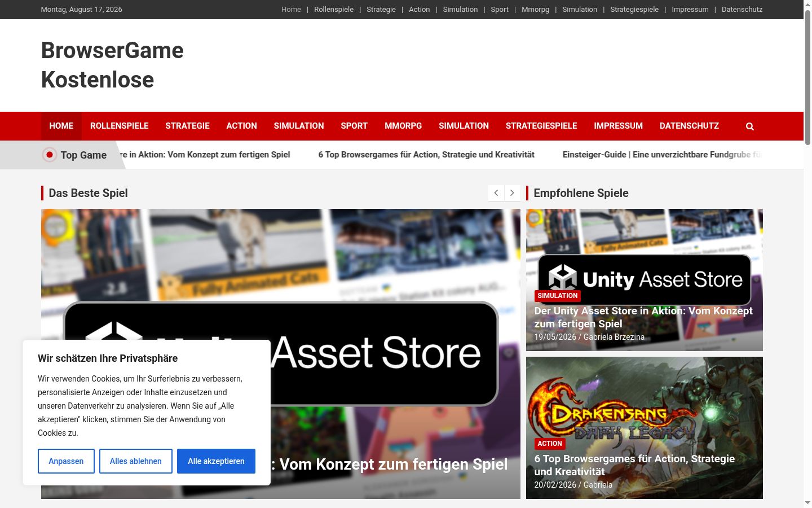The width and height of the screenshot is (812, 508).
Task: Open SPORT in red menu
Action: 354,126
